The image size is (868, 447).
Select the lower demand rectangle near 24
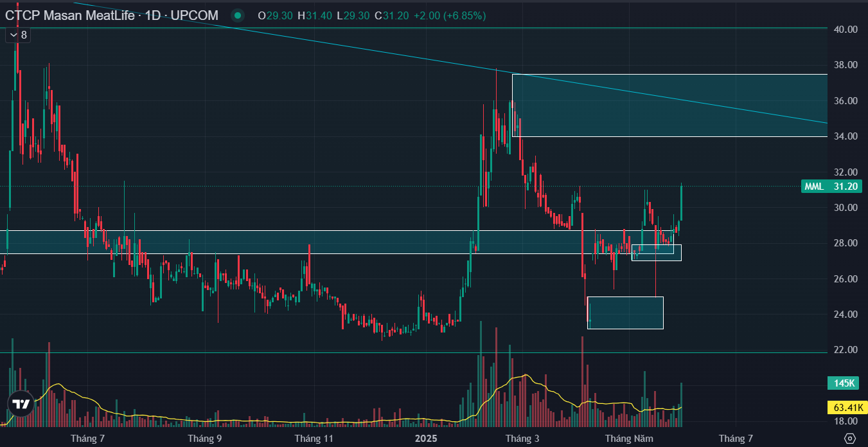tap(625, 313)
